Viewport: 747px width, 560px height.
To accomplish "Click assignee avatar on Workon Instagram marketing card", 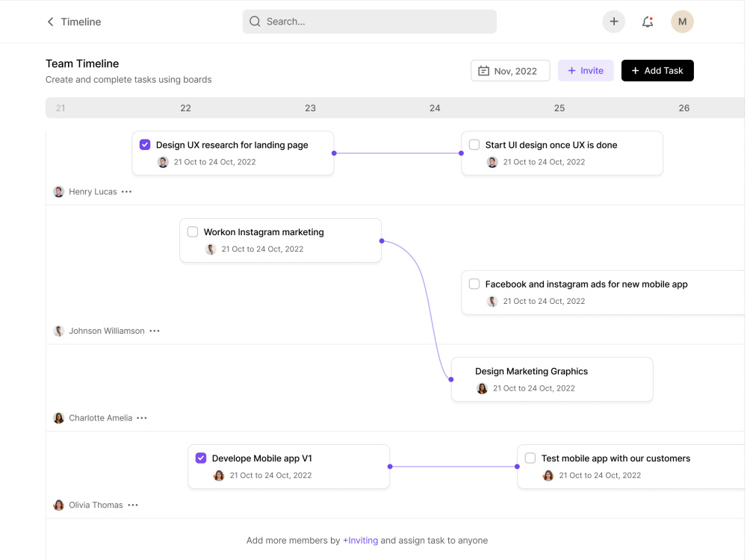I will pos(211,249).
